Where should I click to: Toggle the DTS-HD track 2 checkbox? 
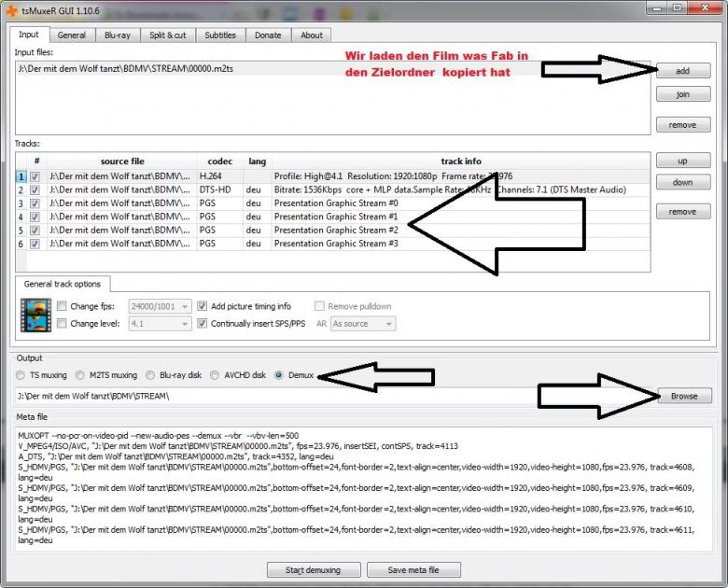(x=35, y=190)
